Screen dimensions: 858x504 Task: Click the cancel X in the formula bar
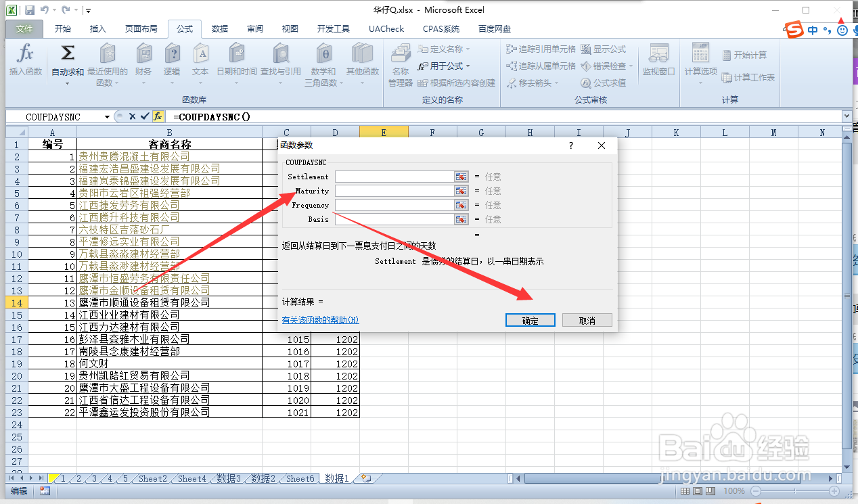click(133, 116)
